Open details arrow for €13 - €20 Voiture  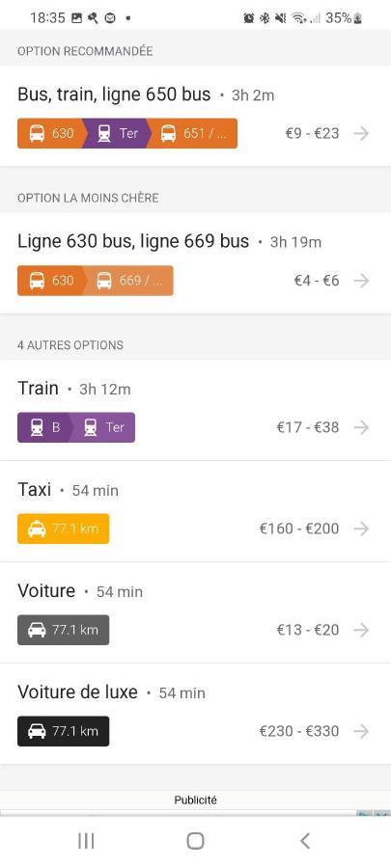pyautogui.click(x=361, y=630)
